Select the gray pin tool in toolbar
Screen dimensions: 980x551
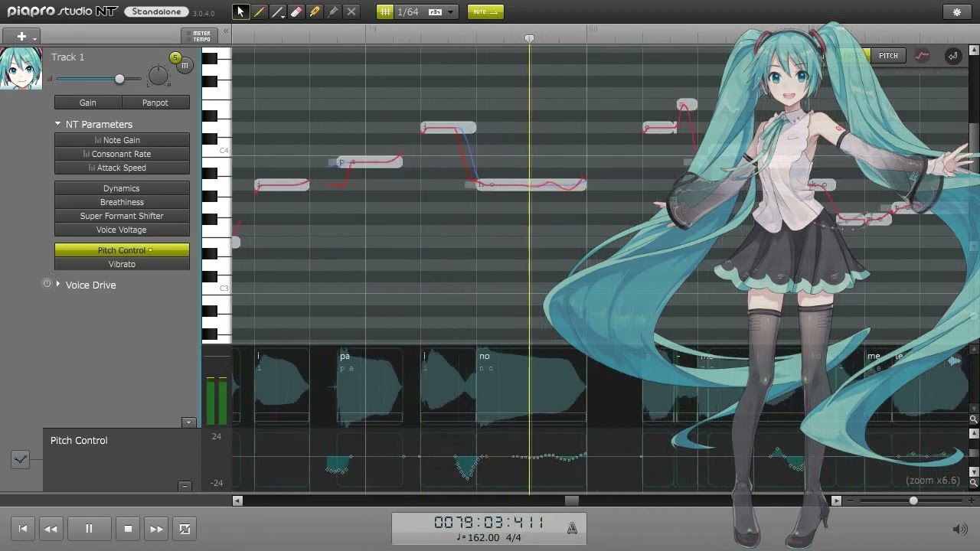(332, 12)
